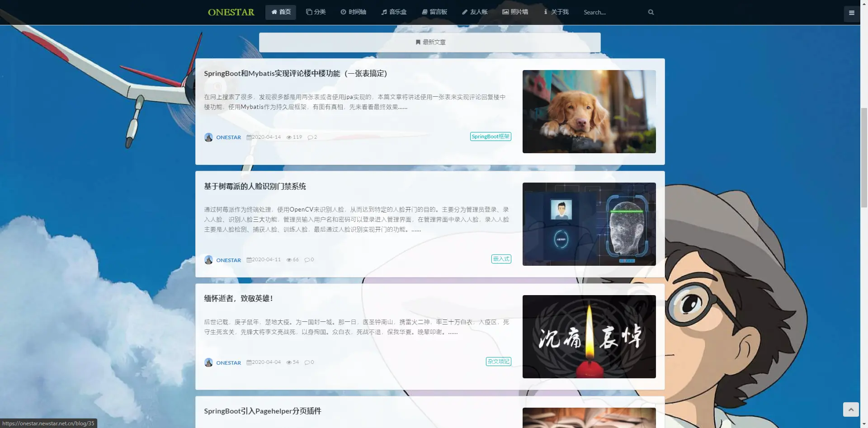Screen dimensions: 868x428
Task: Click author avatar on SpringBoot Mybatis post
Action: click(208, 137)
